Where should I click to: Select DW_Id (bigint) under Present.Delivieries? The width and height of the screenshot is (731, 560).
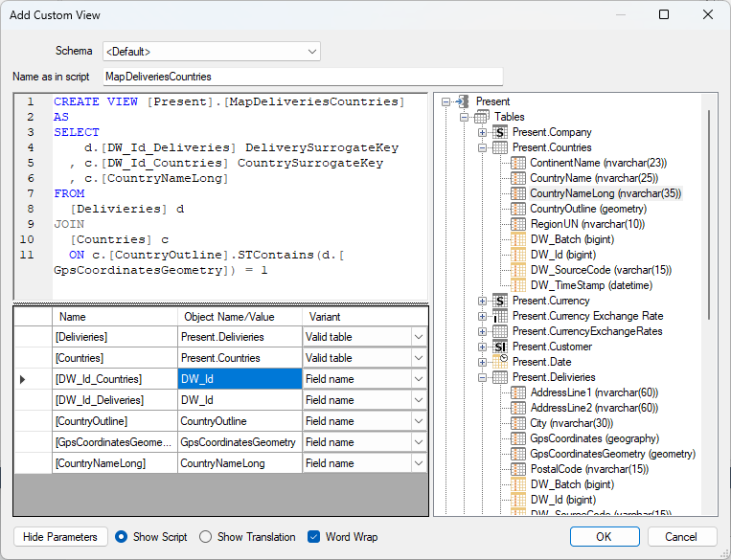(563, 500)
